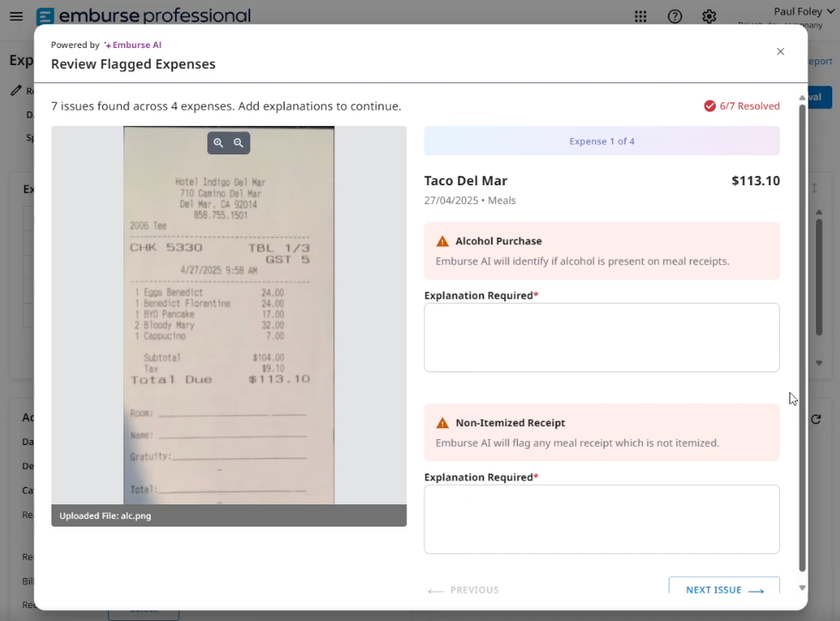Click the Next Issue button

[724, 588]
